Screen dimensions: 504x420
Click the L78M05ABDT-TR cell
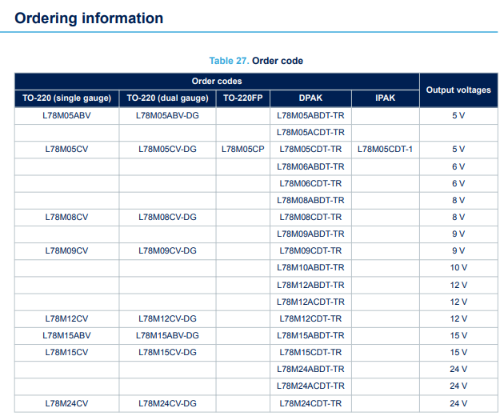pyautogui.click(x=310, y=116)
